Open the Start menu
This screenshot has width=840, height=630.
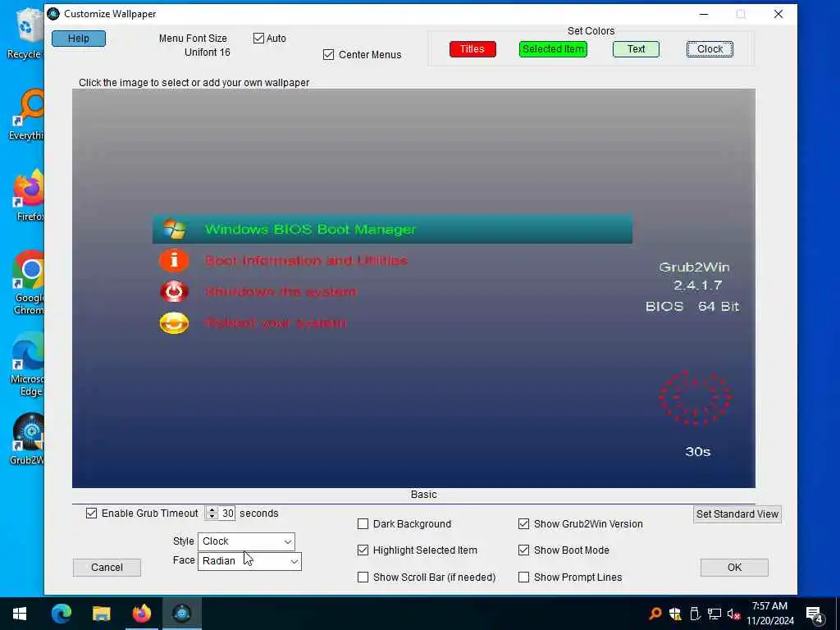tap(20, 614)
